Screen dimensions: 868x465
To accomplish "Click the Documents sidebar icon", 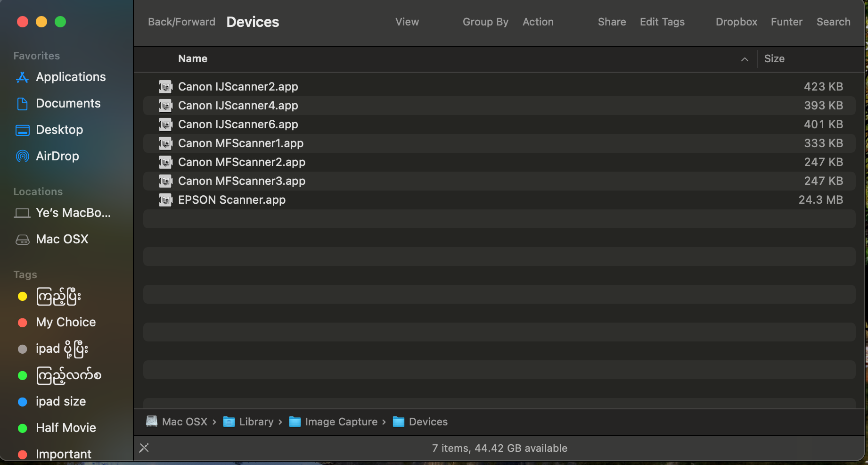I will [x=22, y=104].
